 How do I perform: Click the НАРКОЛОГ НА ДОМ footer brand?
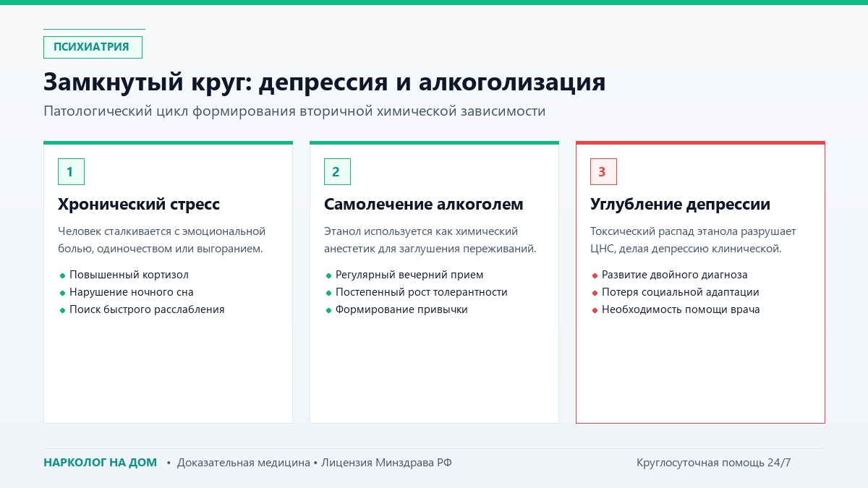[100, 463]
